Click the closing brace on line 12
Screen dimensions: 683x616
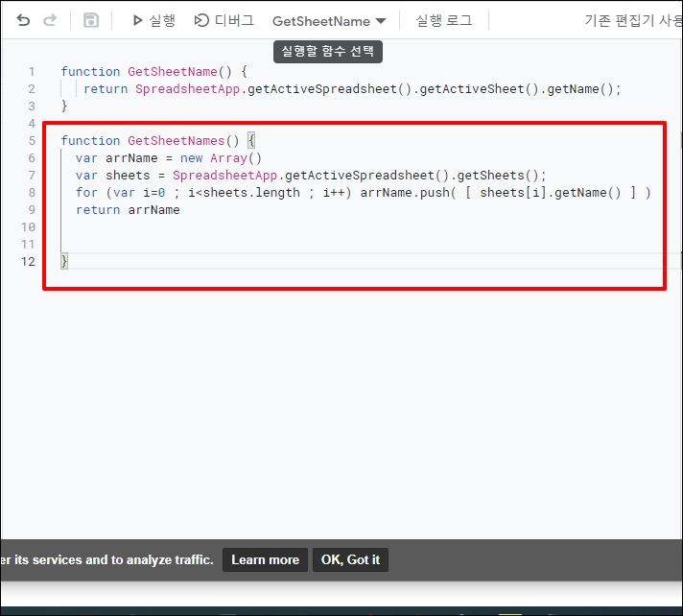pyautogui.click(x=64, y=261)
